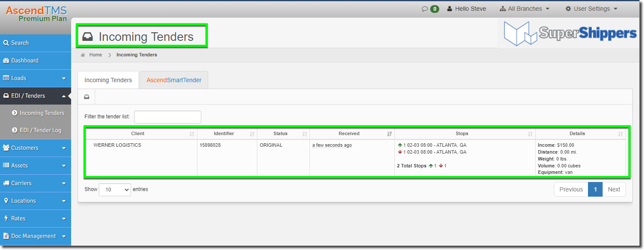The image size is (644, 250).
Task: Expand the Customers sidebar menu
Action: click(64, 148)
